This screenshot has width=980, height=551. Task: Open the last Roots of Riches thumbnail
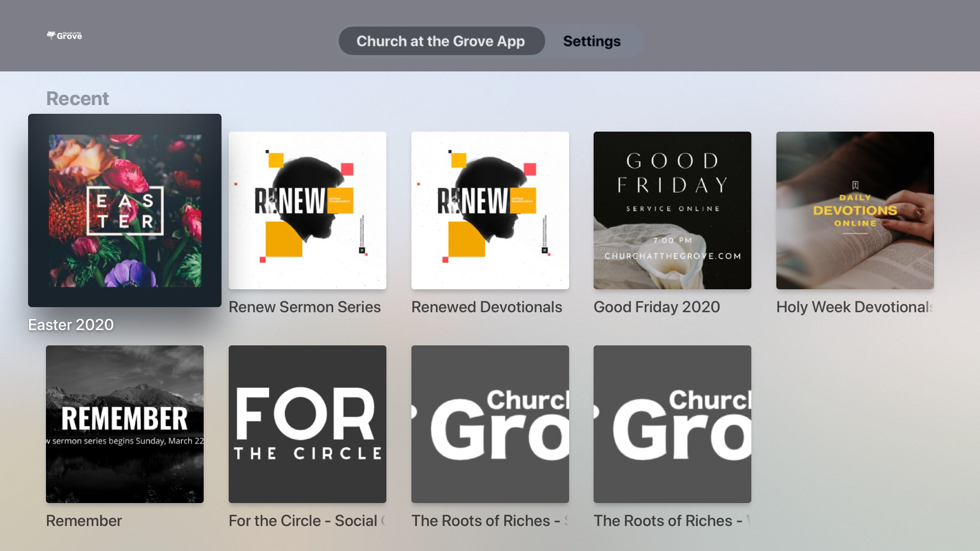coord(672,424)
